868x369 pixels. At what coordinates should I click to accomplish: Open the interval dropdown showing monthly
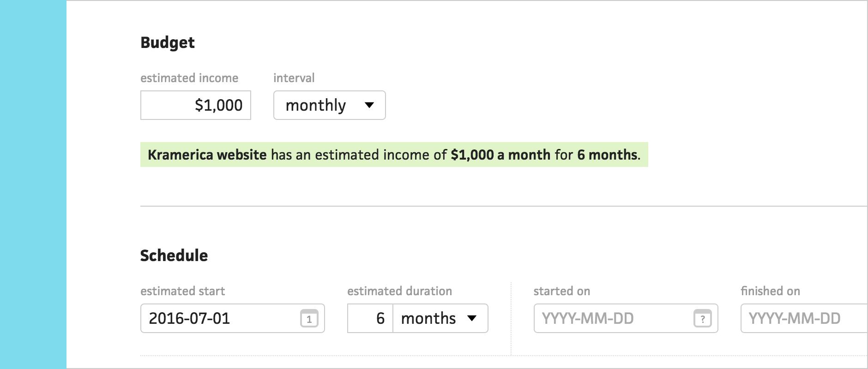coord(329,105)
